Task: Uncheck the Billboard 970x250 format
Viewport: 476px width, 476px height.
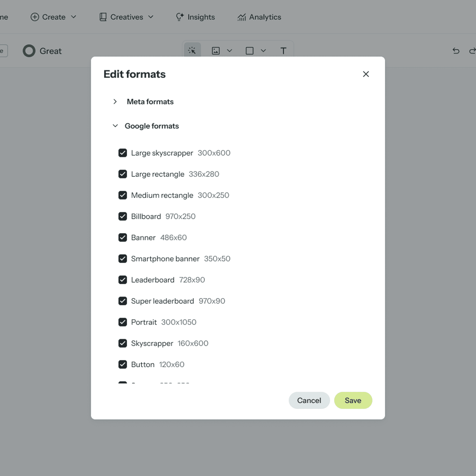Action: point(123,216)
